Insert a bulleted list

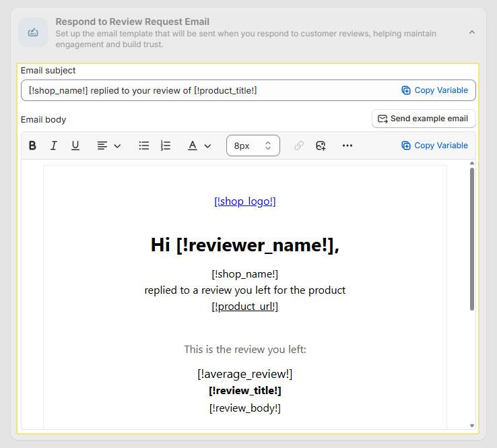pyautogui.click(x=144, y=146)
